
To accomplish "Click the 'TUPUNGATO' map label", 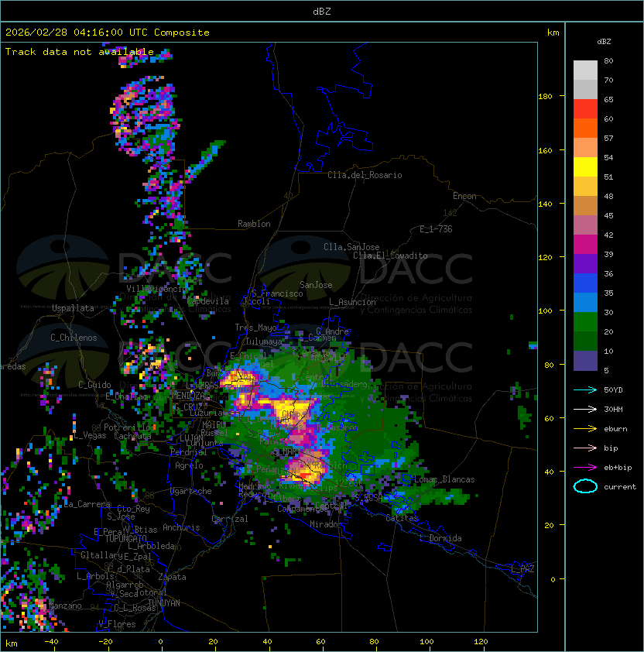I will (x=125, y=538).
